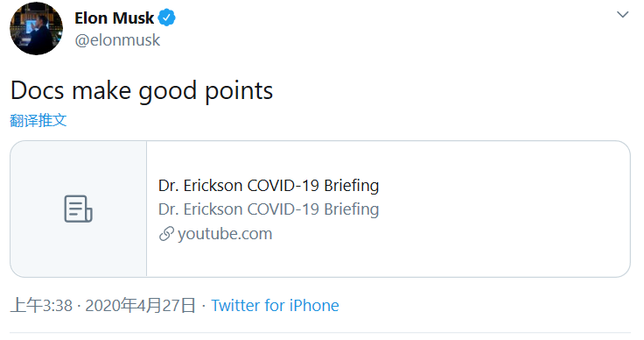Screen dimensions: 644x340
Task: Click the gray placeholder panel of the card
Action: point(79,209)
